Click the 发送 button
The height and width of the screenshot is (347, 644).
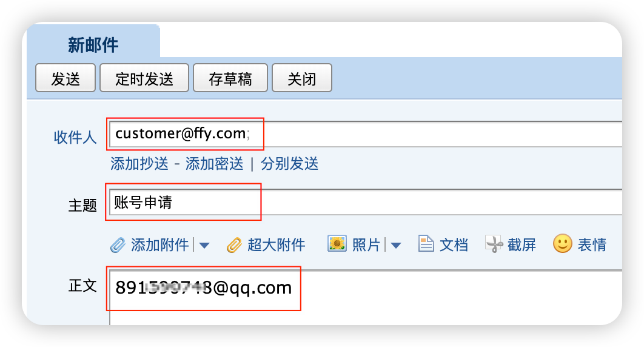(x=65, y=78)
